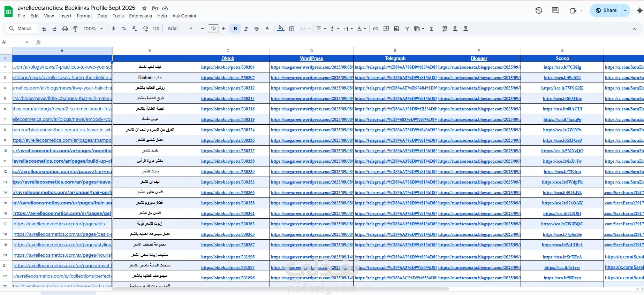Click the horizontal scrollbar
This screenshot has height=295, width=644.
281,289
